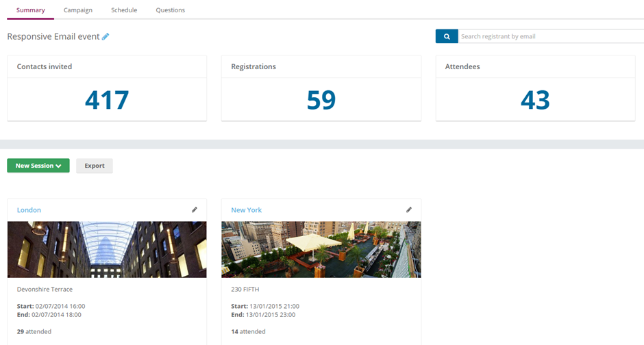644x345 pixels.
Task: Edit the London session pencil icon
Action: coord(195,209)
